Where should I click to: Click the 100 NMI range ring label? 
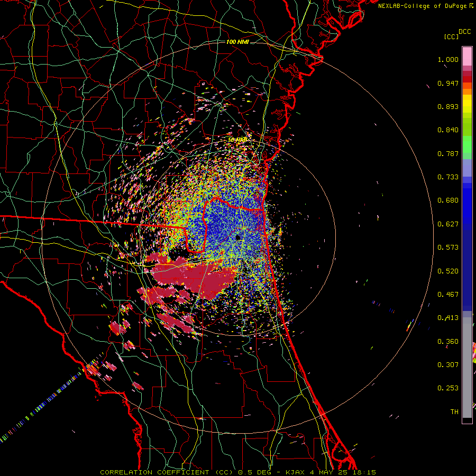tap(237, 42)
